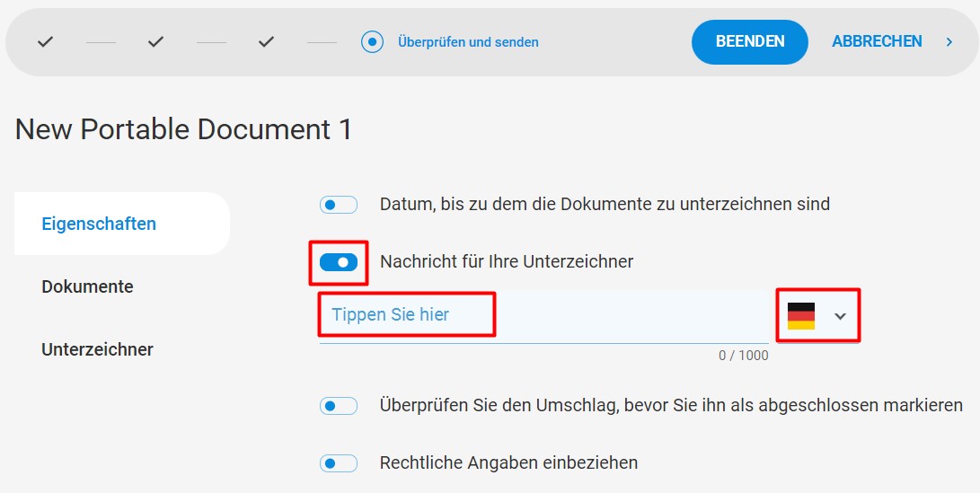Click the Überprüfen und senden step label

(468, 42)
